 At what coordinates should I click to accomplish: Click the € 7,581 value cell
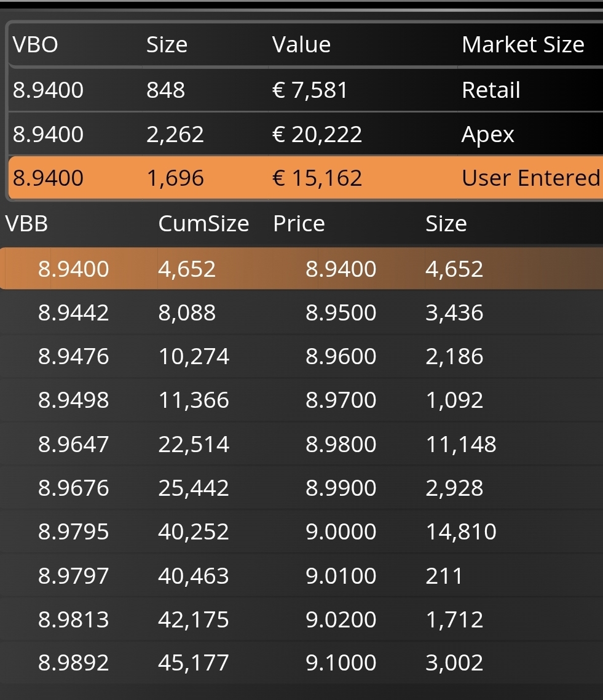pyautogui.click(x=310, y=90)
